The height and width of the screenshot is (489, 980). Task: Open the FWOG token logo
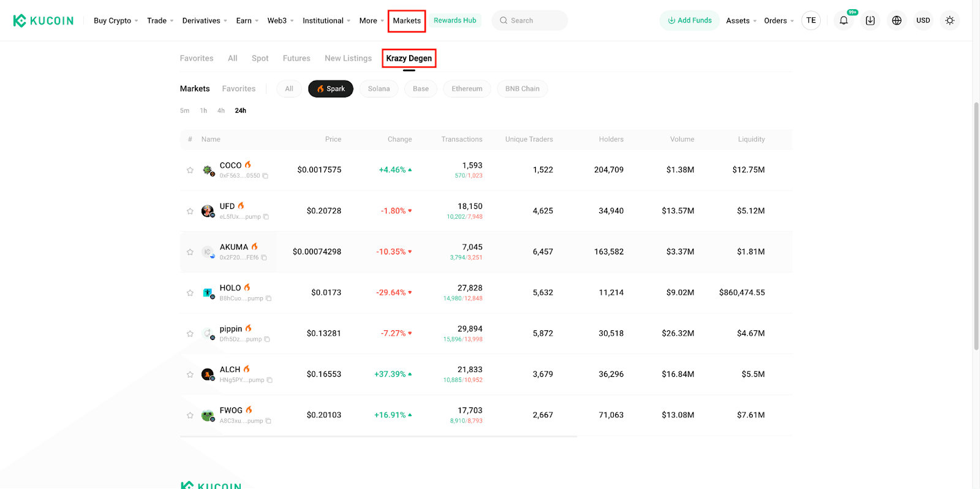pos(208,415)
